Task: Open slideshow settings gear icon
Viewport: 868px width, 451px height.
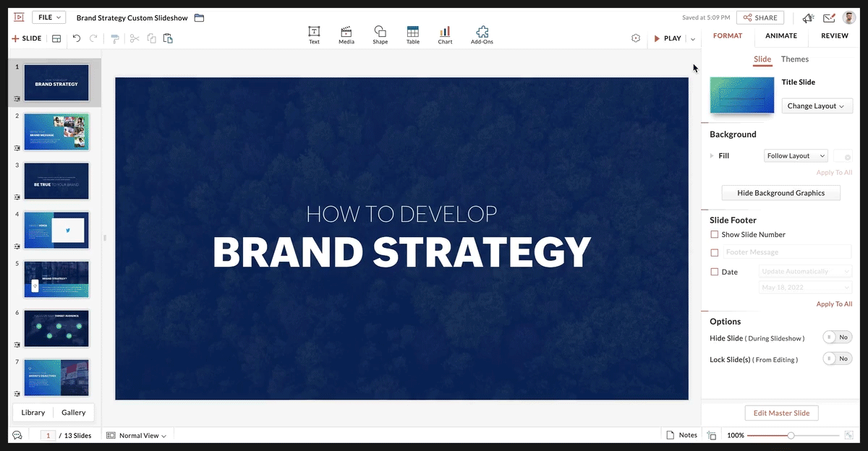Action: [x=636, y=38]
